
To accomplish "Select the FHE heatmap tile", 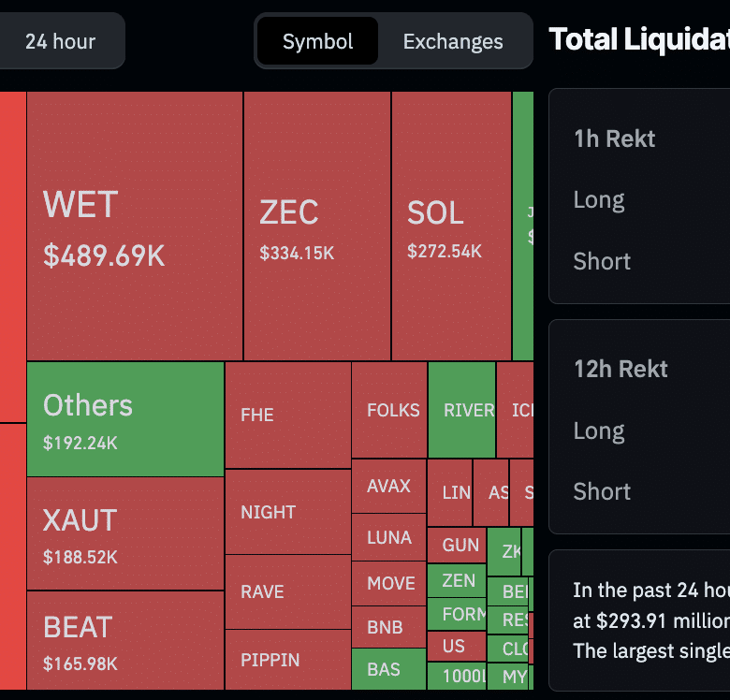I will [287, 415].
